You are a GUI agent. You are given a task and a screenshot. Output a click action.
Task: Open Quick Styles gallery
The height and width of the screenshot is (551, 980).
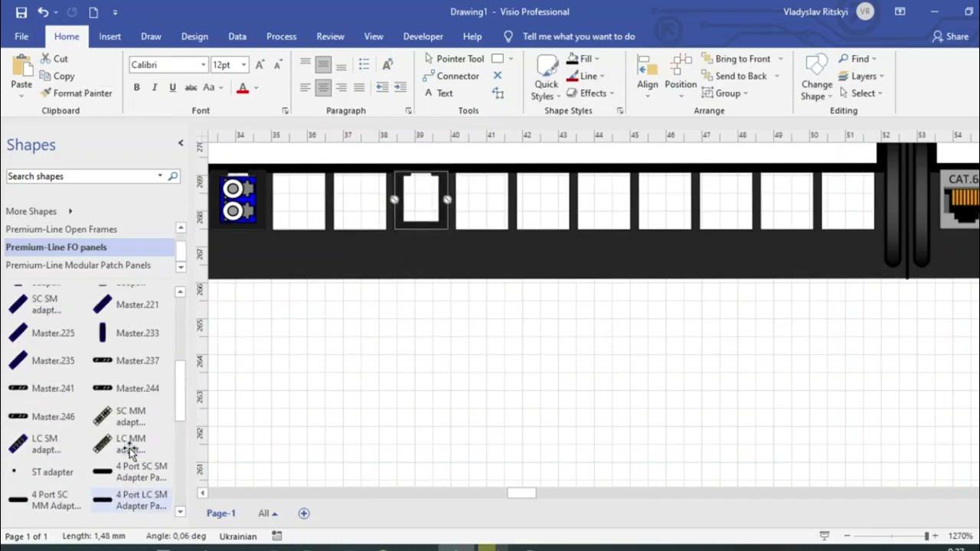[x=547, y=77]
